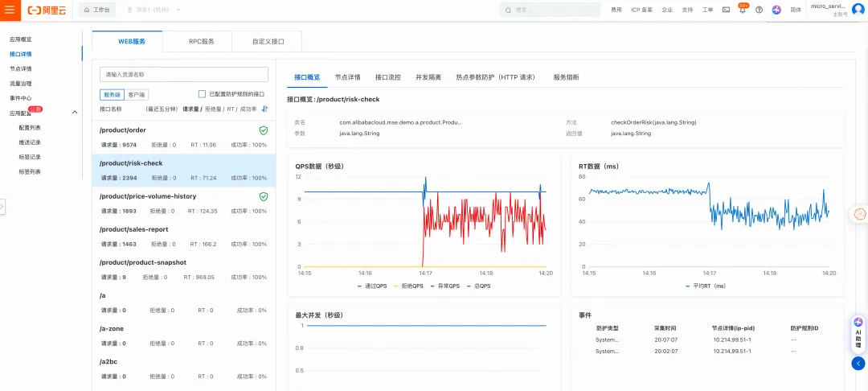
Task: Toggle the 平均RT (ms) legend
Action: (x=705, y=286)
